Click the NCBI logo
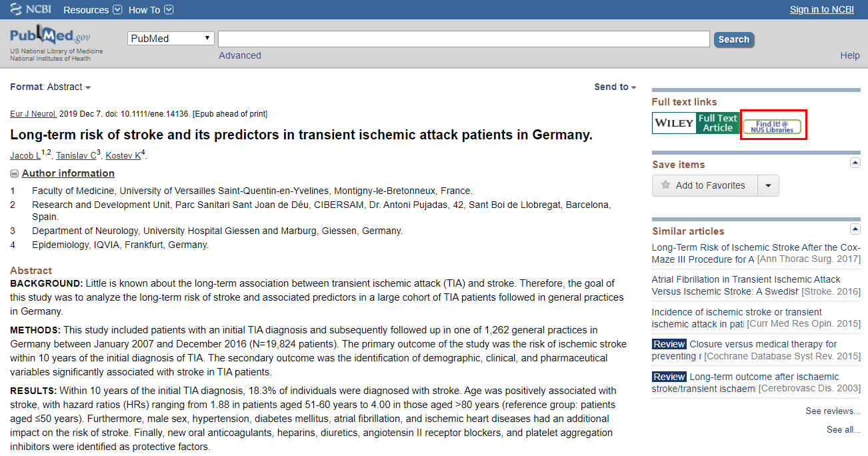This screenshot has width=868, height=456. tap(29, 9)
